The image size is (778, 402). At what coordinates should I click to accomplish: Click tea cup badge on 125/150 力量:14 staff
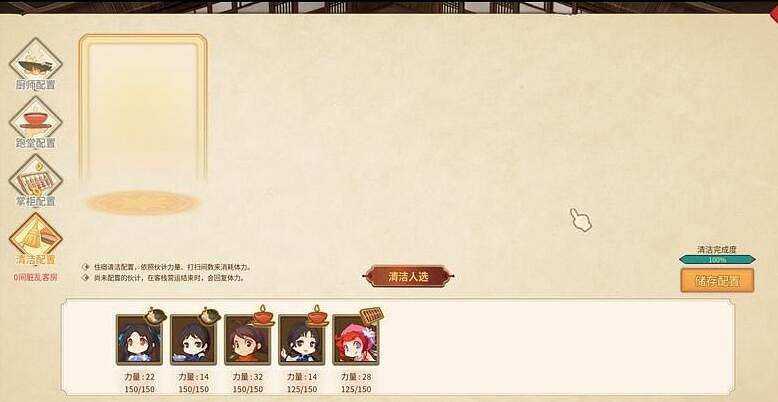318,316
